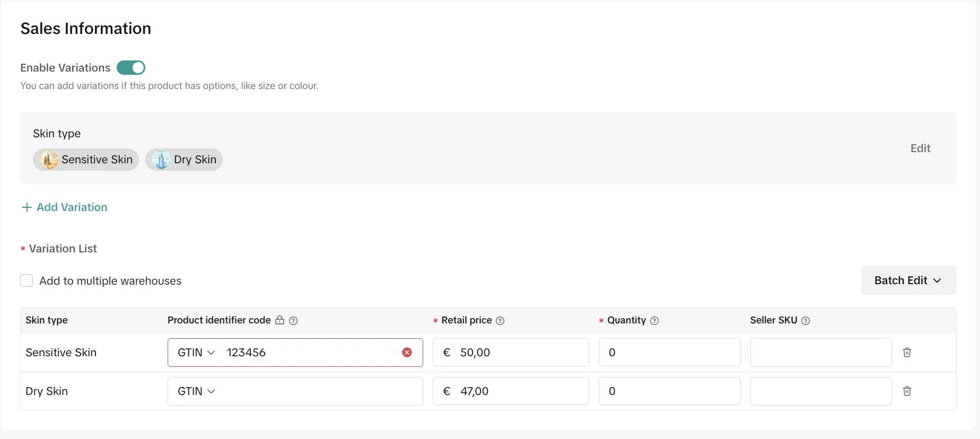Click the plus icon for Add Variation
980x439 pixels.
27,207
